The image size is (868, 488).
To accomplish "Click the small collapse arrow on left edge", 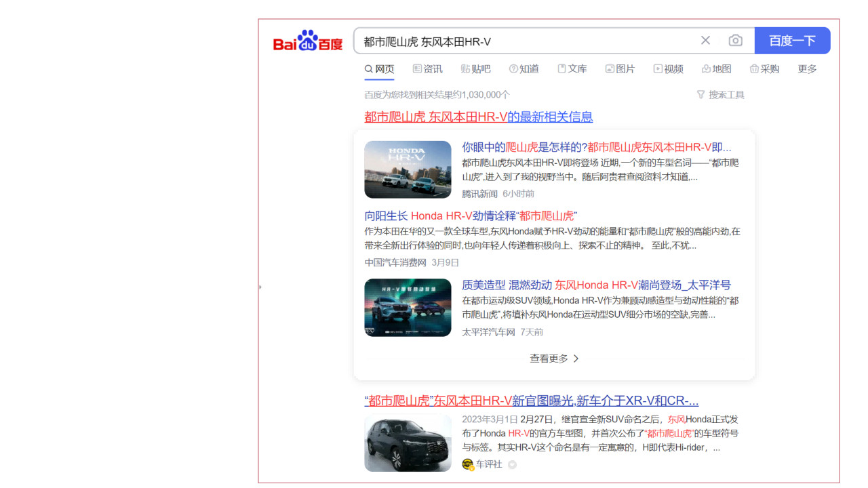I will coord(260,287).
